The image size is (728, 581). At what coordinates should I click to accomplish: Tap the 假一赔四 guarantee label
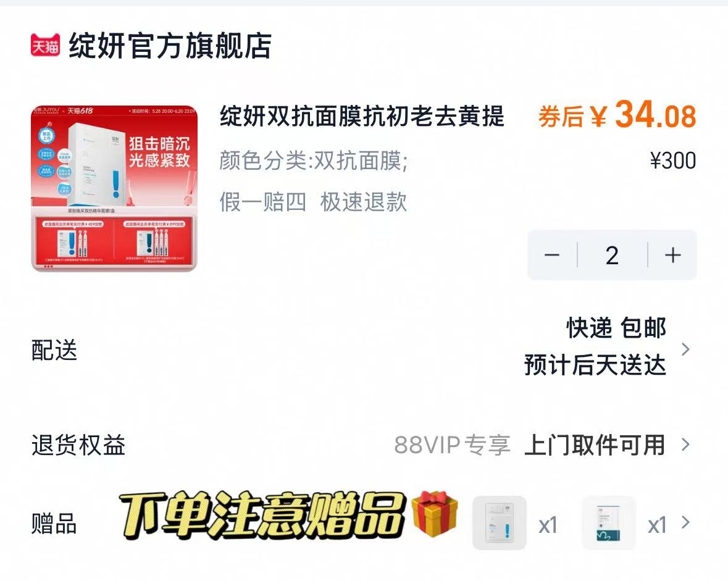tap(263, 202)
